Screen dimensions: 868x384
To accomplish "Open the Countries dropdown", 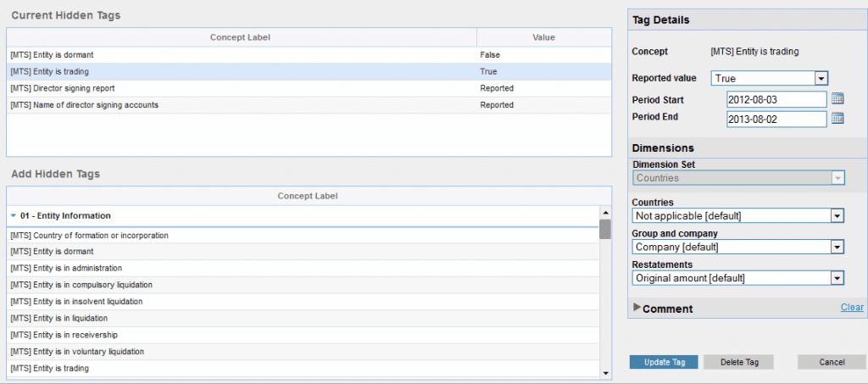I will coord(837,216).
